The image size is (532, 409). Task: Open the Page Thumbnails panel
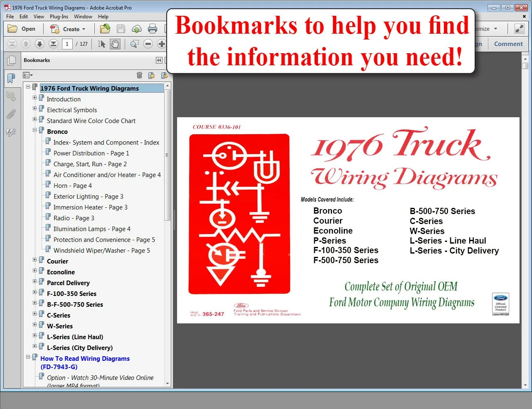(x=11, y=61)
